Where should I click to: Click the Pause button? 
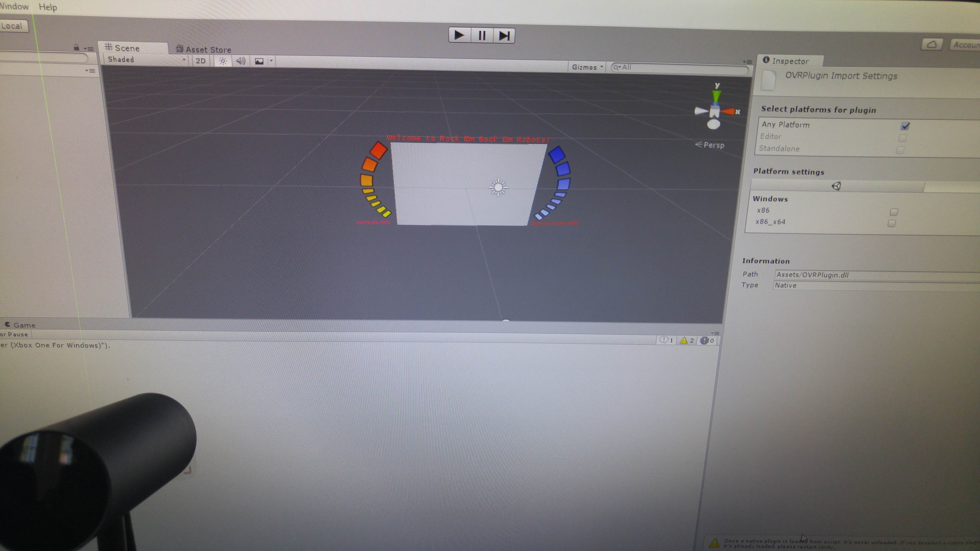pos(482,36)
